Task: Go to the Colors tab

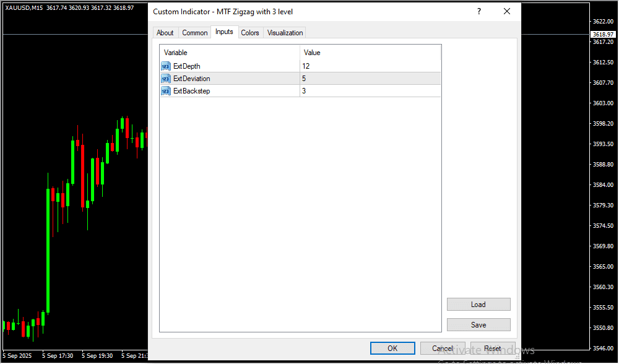Action: tap(250, 33)
